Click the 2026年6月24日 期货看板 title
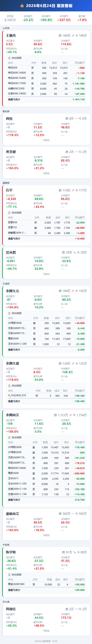The width and height of the screenshot is (92, 644). tap(49, 6)
